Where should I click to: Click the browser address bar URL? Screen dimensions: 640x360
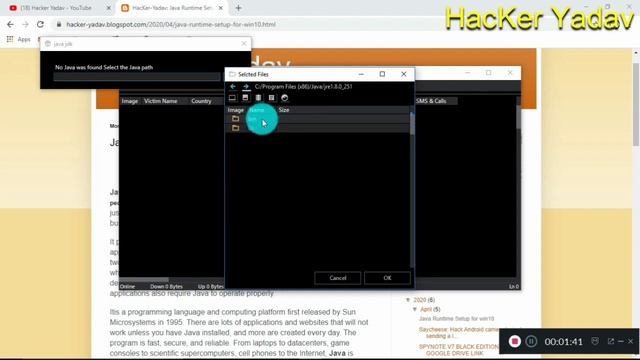pos(171,24)
